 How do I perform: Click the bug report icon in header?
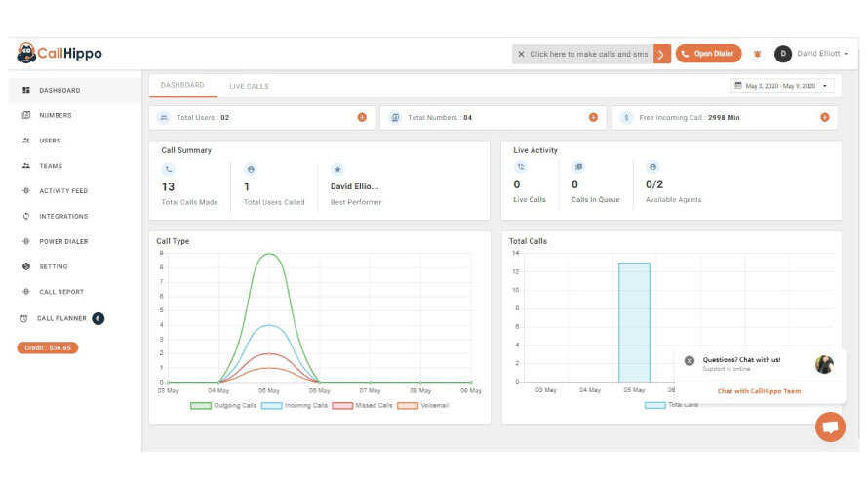click(757, 54)
